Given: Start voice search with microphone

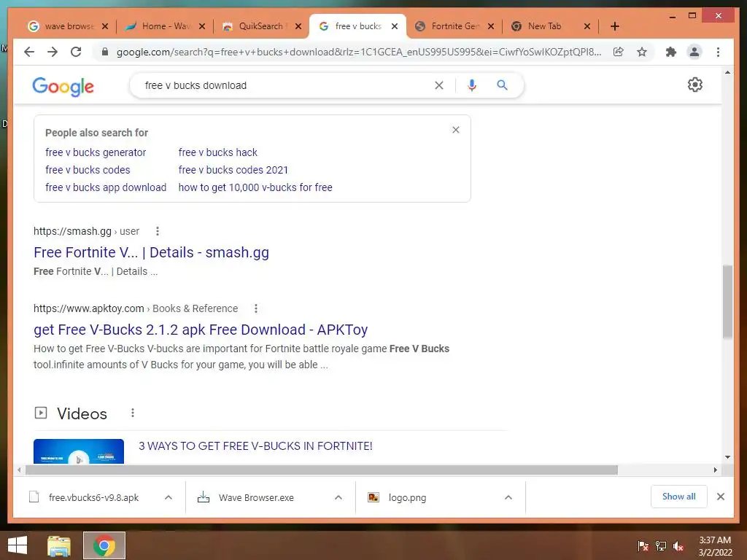Looking at the screenshot, I should [472, 85].
